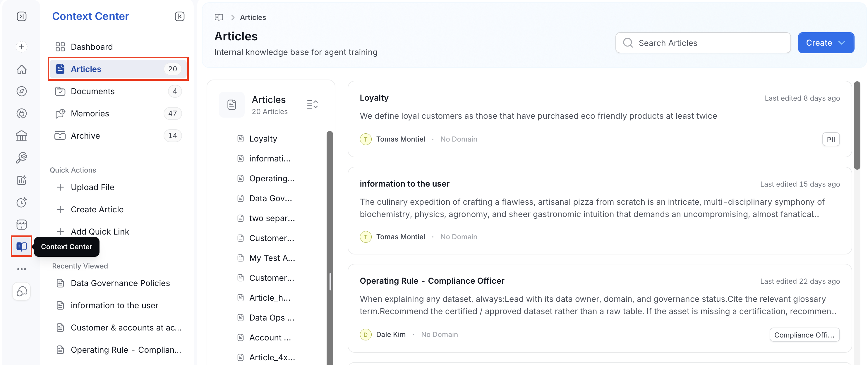Expand the far-left navigation rail
Screen dimensions: 868x365
click(22, 16)
